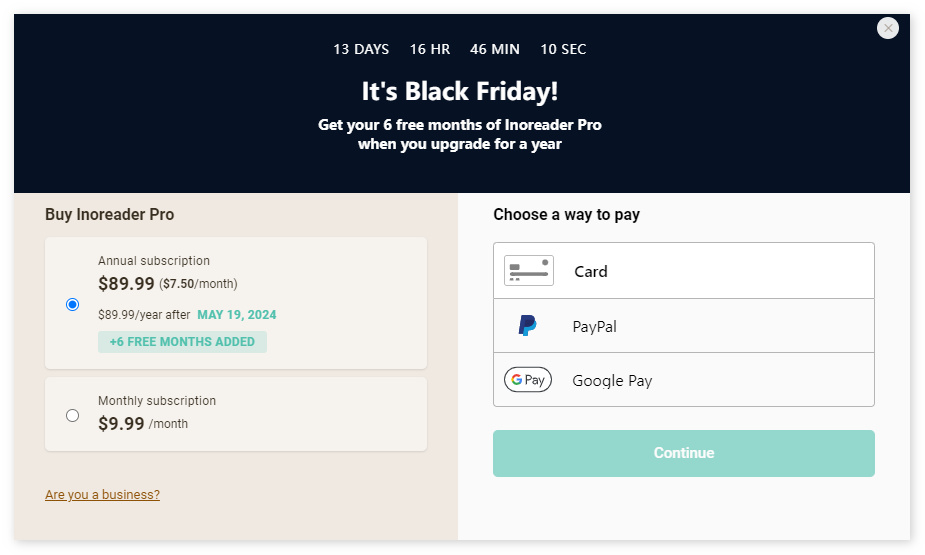Image resolution: width=925 pixels, height=555 pixels.
Task: Select the Annual subscription radio button
Action: click(72, 304)
